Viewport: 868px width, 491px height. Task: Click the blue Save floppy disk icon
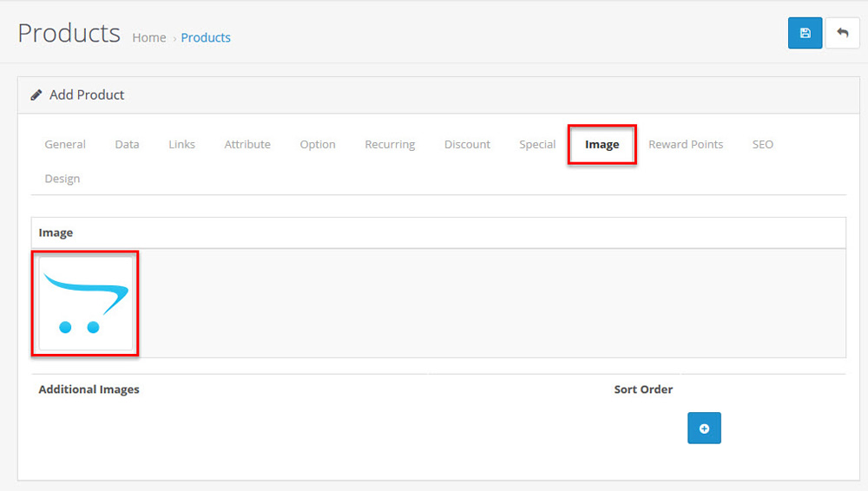805,33
